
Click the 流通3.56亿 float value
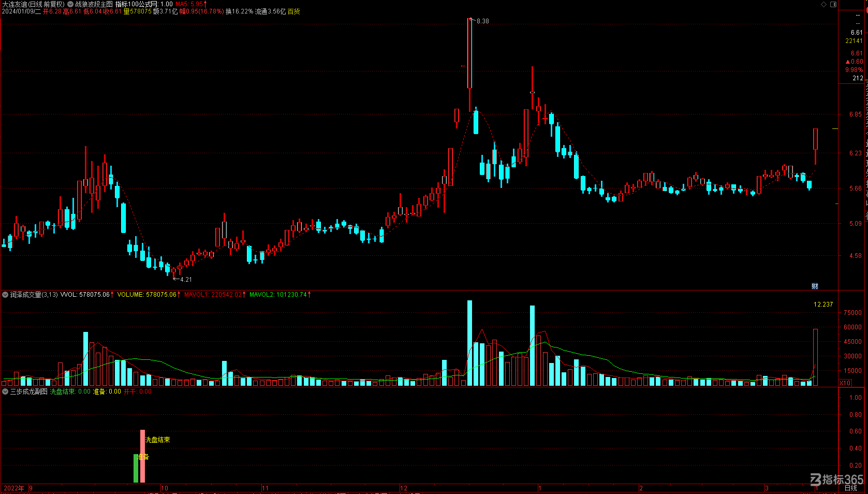click(x=270, y=11)
